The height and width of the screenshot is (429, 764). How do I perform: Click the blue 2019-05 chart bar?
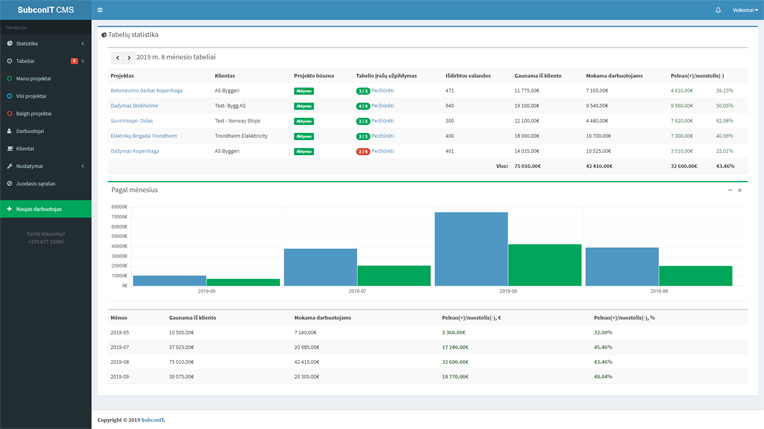pos(170,281)
